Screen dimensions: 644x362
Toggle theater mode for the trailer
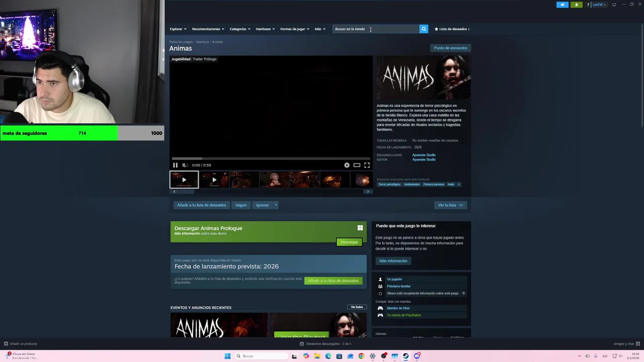(357, 165)
